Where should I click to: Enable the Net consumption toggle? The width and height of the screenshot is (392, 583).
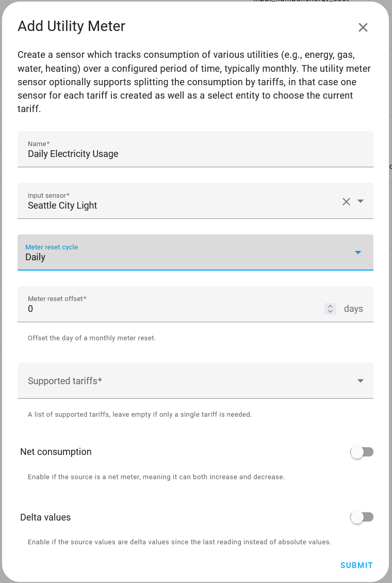click(x=362, y=452)
